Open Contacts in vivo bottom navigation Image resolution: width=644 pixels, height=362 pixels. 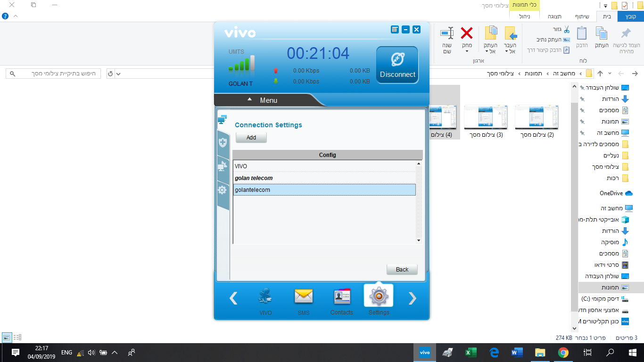[342, 301]
